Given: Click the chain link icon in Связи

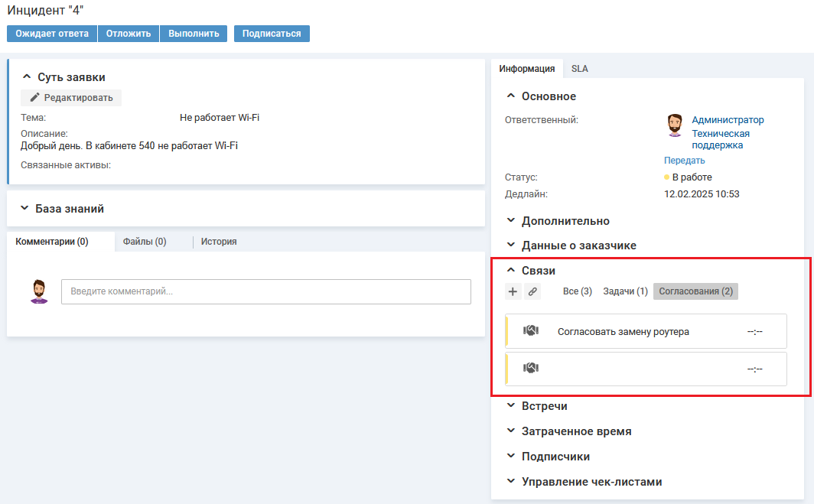Looking at the screenshot, I should pyautogui.click(x=532, y=291).
